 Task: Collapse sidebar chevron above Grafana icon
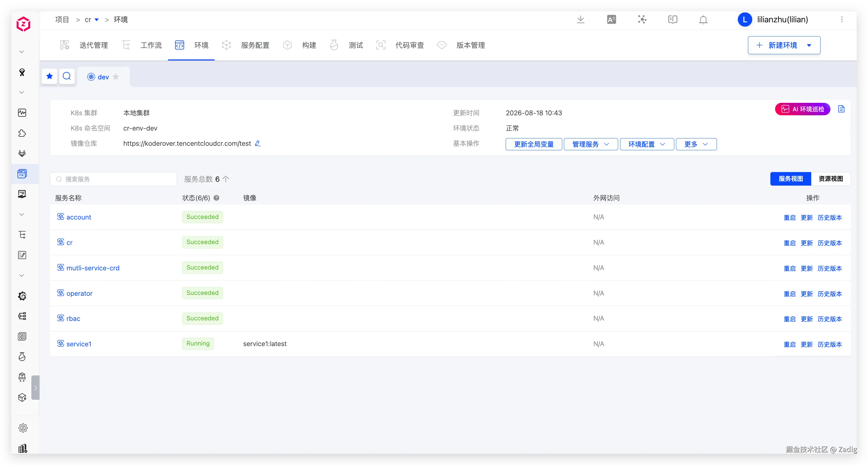pyautogui.click(x=21, y=275)
